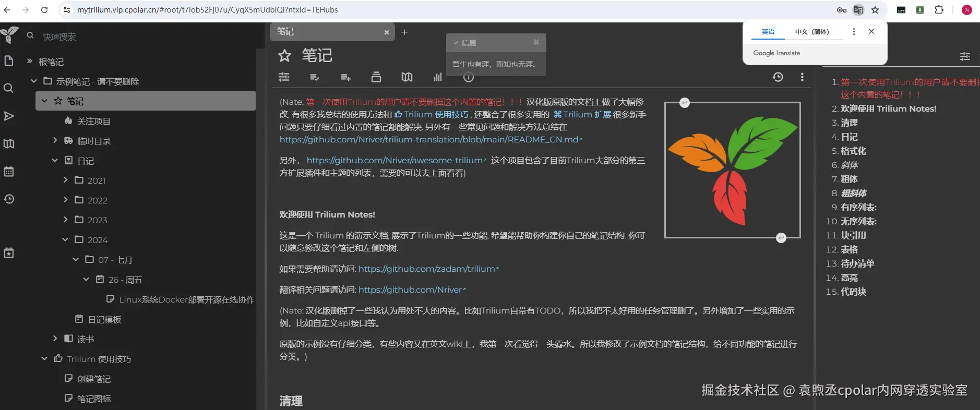Jump to 代码块 in table of contents
The width and height of the screenshot is (980, 410).
(853, 292)
